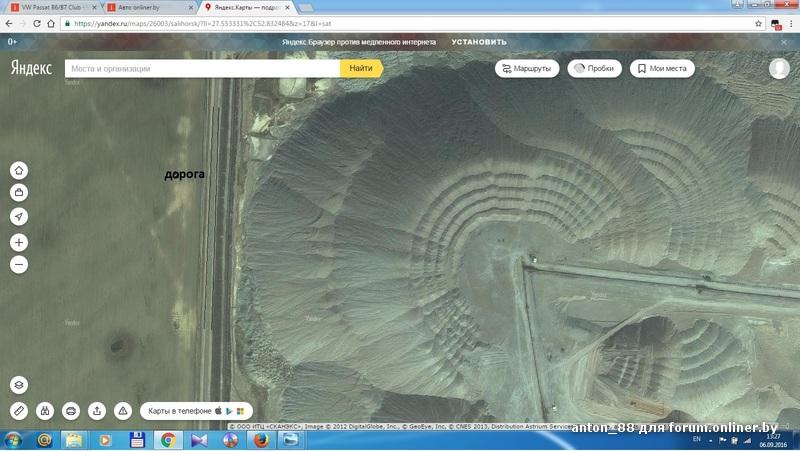Go to browser home page
This screenshot has height=451, width=800.
pos(51,23)
